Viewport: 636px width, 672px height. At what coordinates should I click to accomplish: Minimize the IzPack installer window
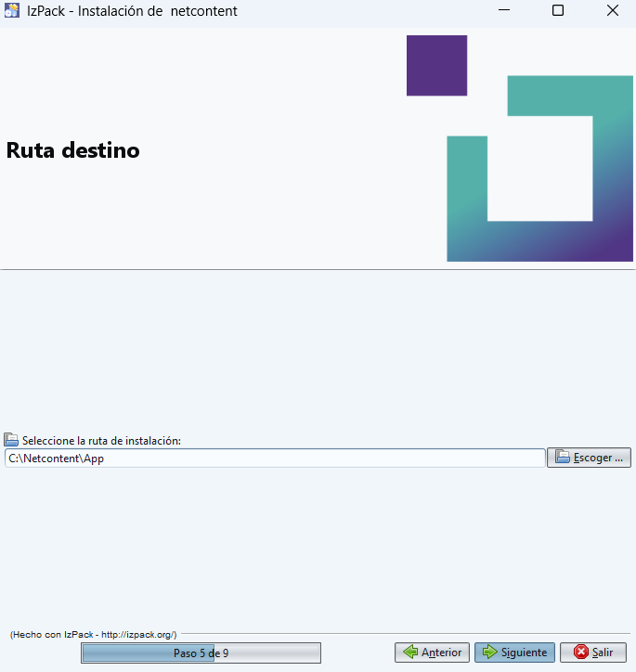tap(504, 11)
